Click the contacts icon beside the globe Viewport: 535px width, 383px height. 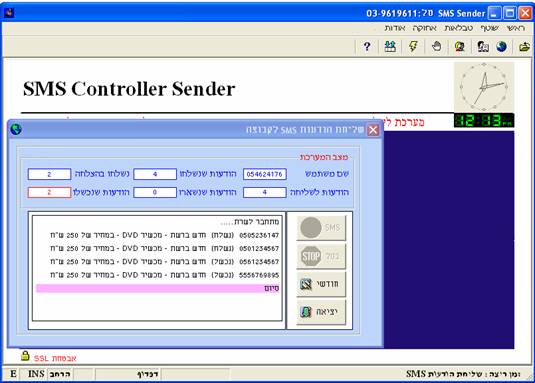483,46
